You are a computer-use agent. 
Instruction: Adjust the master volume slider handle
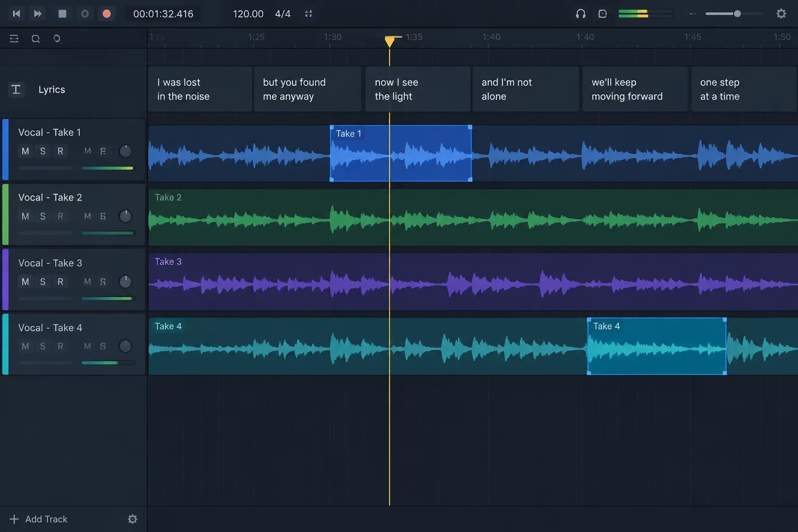[737, 14]
